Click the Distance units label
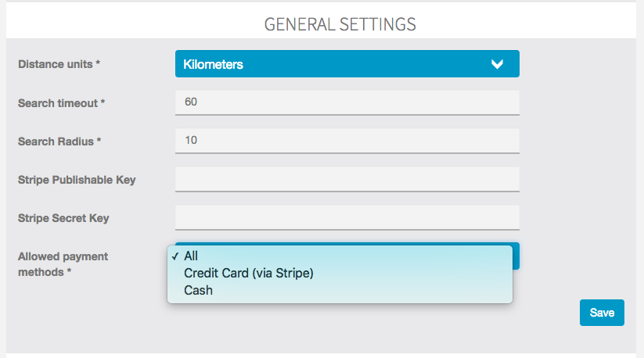 (x=59, y=64)
